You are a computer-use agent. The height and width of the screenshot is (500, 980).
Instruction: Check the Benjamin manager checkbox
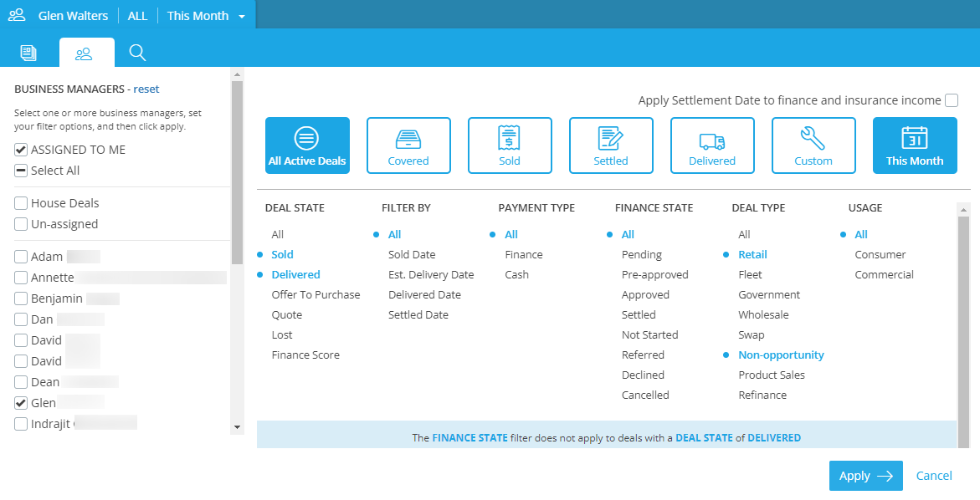click(21, 298)
